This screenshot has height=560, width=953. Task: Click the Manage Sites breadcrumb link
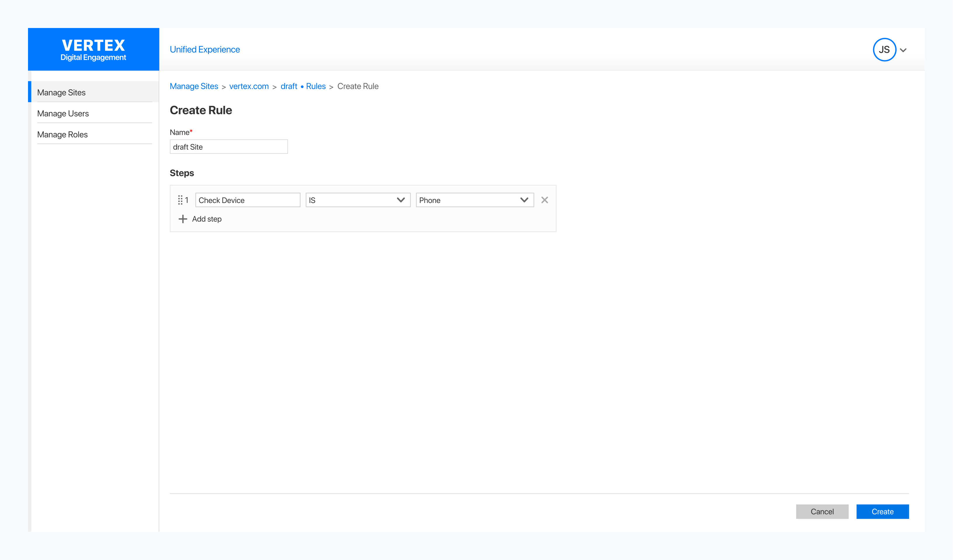194,86
